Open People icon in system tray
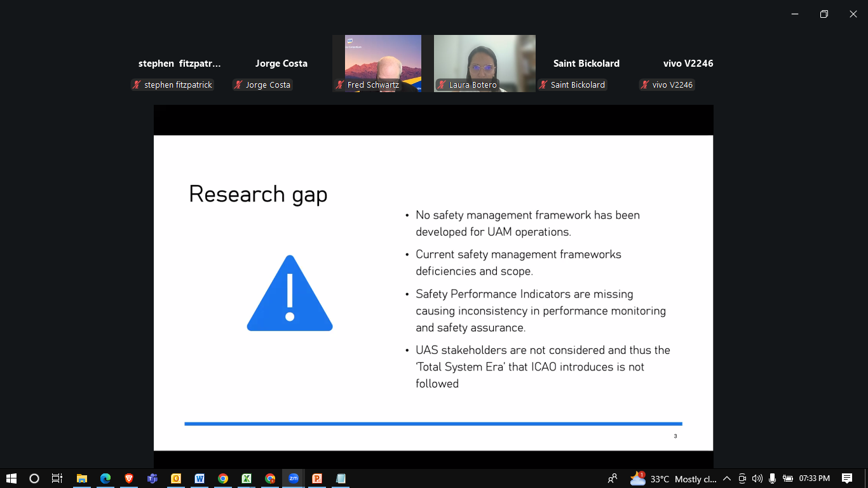868x488 pixels. coord(613,478)
